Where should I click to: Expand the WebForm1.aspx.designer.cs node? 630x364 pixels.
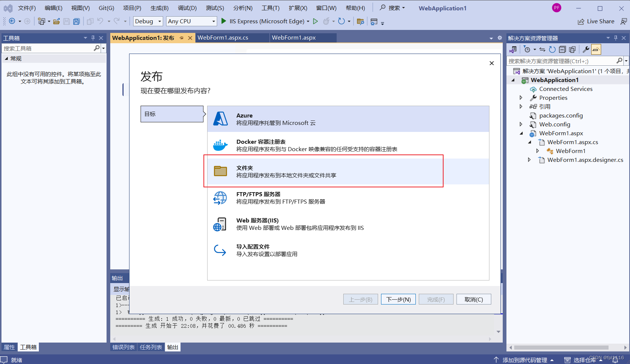click(529, 160)
